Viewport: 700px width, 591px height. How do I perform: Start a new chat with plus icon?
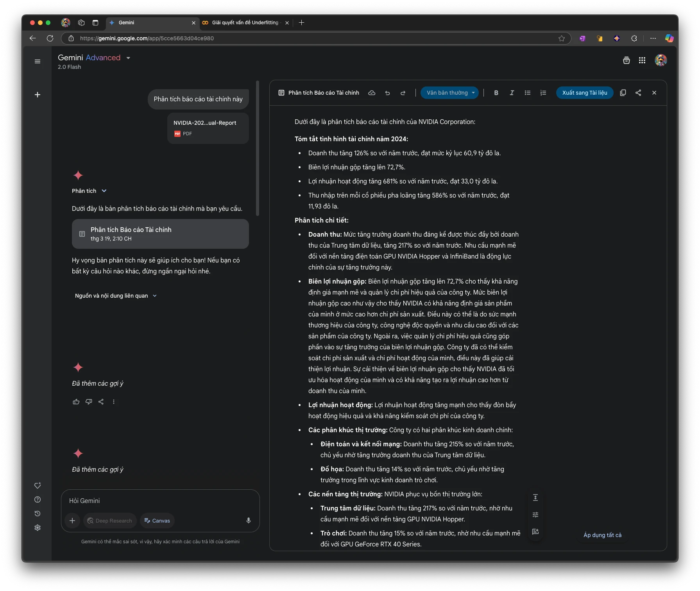(38, 95)
